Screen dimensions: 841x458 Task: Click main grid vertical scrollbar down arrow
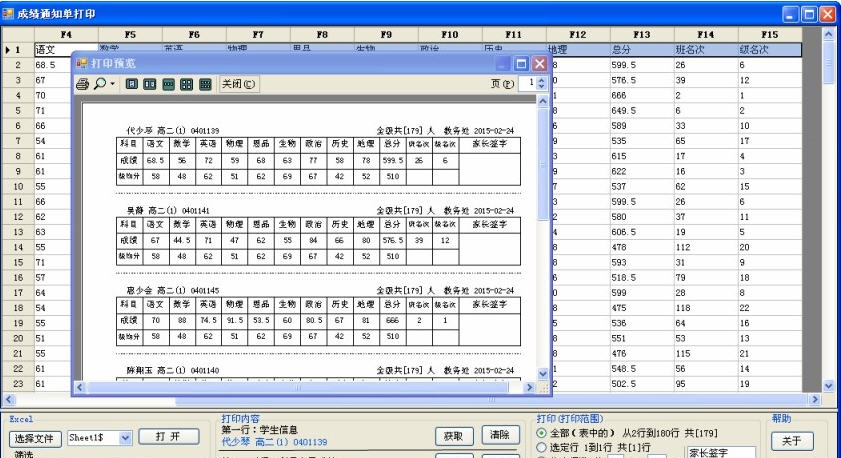coord(829,386)
